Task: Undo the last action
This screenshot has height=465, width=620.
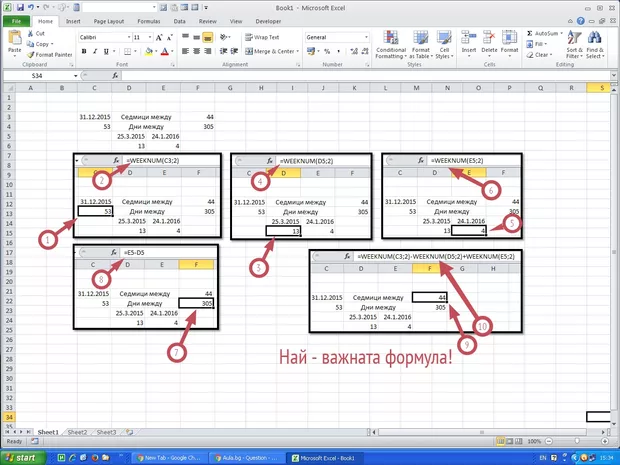Action: click(x=30, y=8)
